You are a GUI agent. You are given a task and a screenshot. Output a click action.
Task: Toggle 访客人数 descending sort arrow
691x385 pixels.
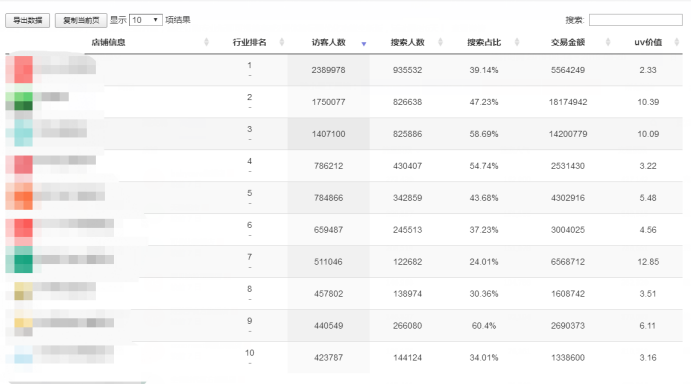pyautogui.click(x=364, y=44)
